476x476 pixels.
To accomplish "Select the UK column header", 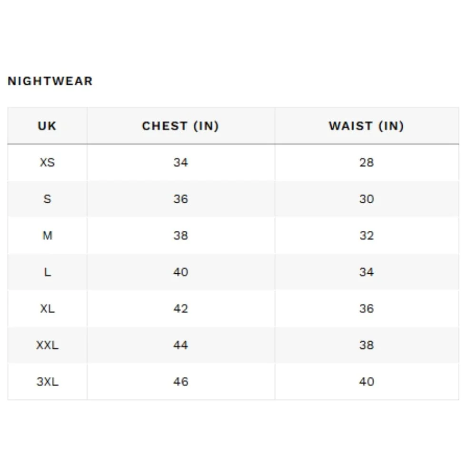I will pos(47,126).
